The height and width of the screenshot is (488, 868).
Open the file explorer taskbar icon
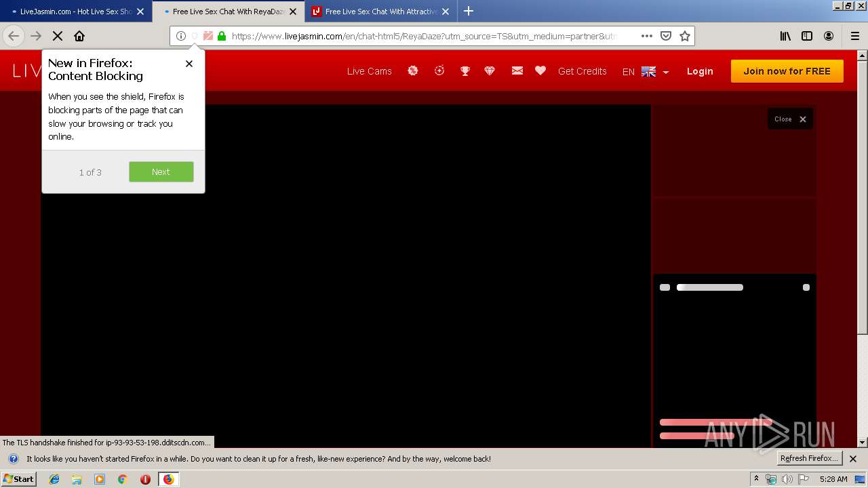[77, 479]
